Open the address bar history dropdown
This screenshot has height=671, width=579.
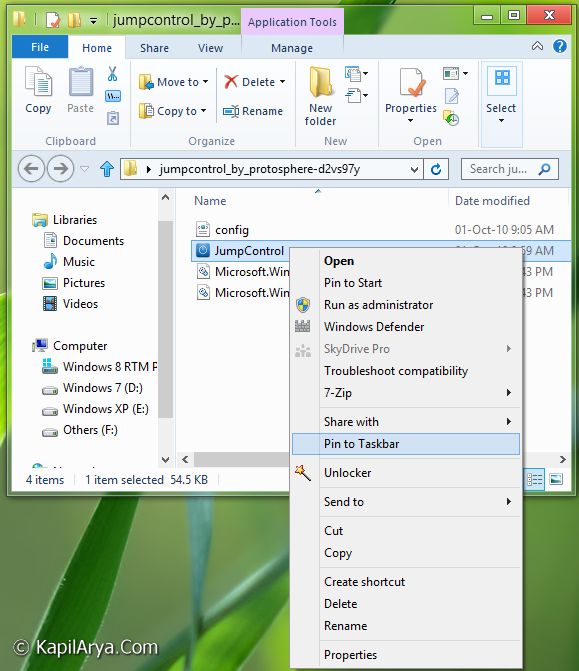[414, 170]
